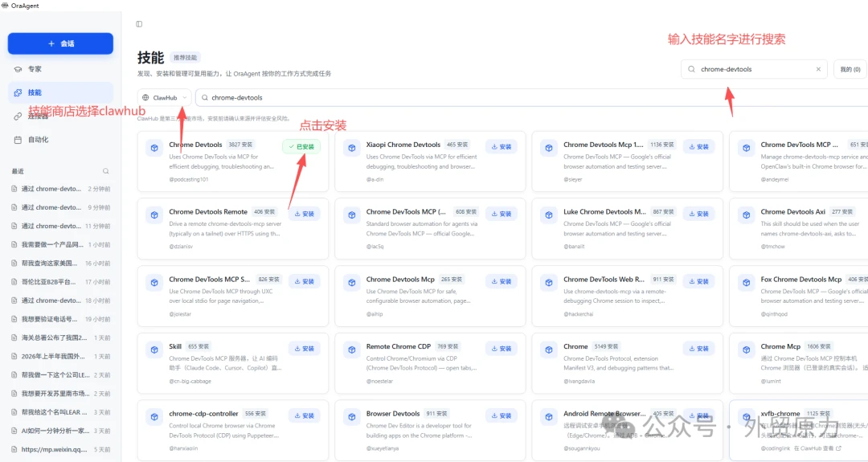Click the Chrome Devtools Mcp 1 card icon
This screenshot has width=868, height=462.
coord(549,148)
